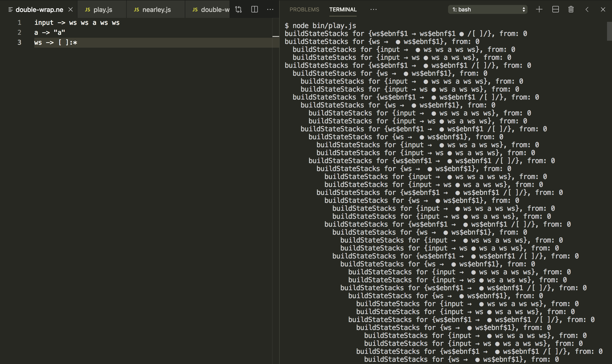Split the editor using the split editor icon

pyautogui.click(x=254, y=9)
